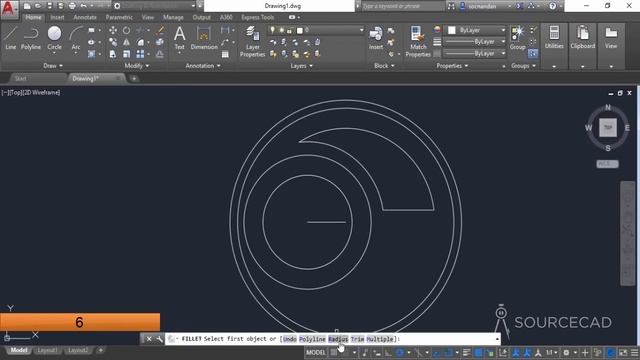Activate the Stretch tool
The width and height of the screenshot is (640, 360).
click(113, 54)
